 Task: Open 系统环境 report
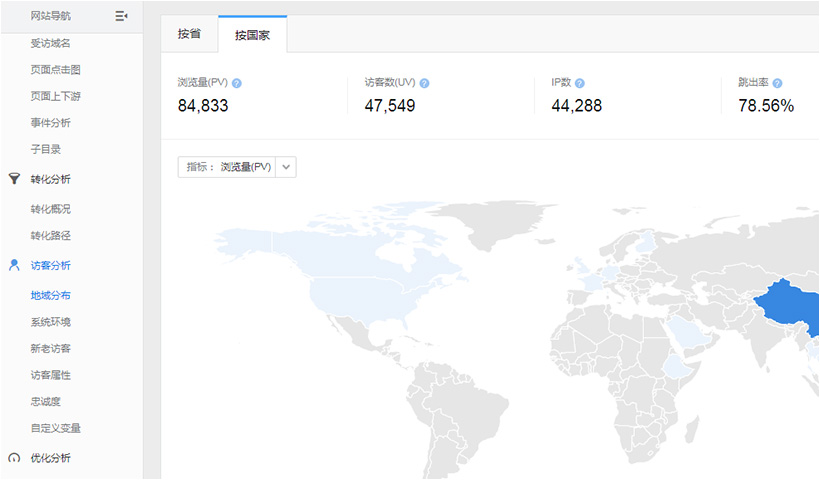coord(51,322)
